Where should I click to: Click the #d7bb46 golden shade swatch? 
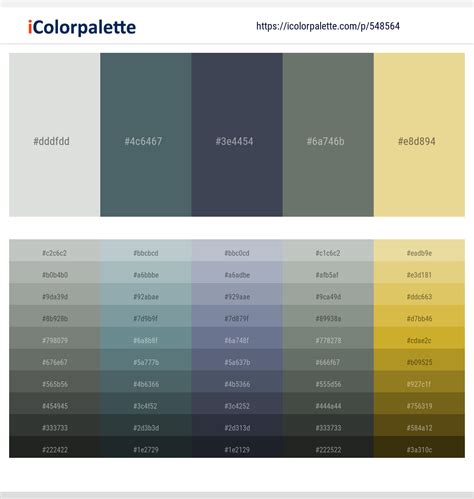point(419,316)
